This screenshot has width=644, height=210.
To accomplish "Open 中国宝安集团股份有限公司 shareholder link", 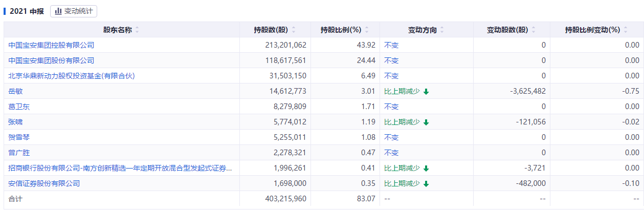I will point(51,60).
